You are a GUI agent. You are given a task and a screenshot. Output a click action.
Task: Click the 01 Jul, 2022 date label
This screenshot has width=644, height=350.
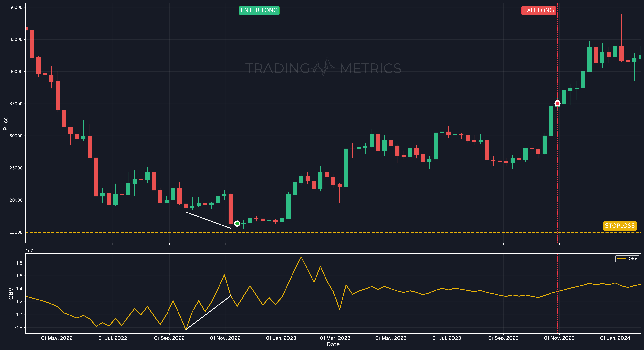coord(113,338)
